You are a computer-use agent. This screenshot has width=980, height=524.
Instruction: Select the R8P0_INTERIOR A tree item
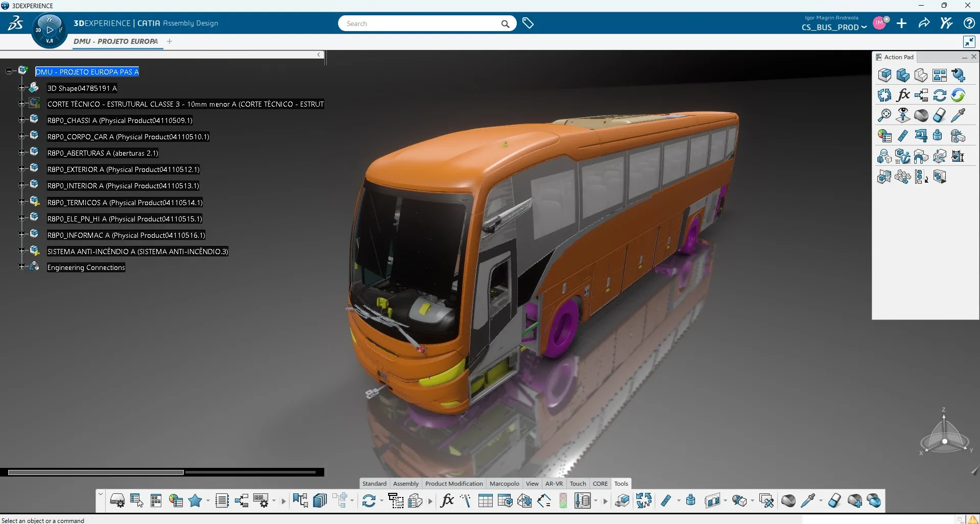tap(123, 185)
